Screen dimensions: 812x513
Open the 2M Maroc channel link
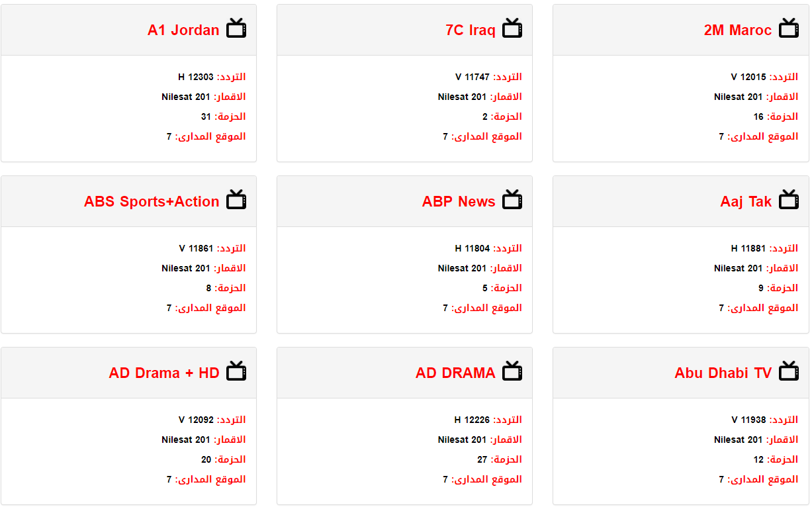[x=737, y=30]
